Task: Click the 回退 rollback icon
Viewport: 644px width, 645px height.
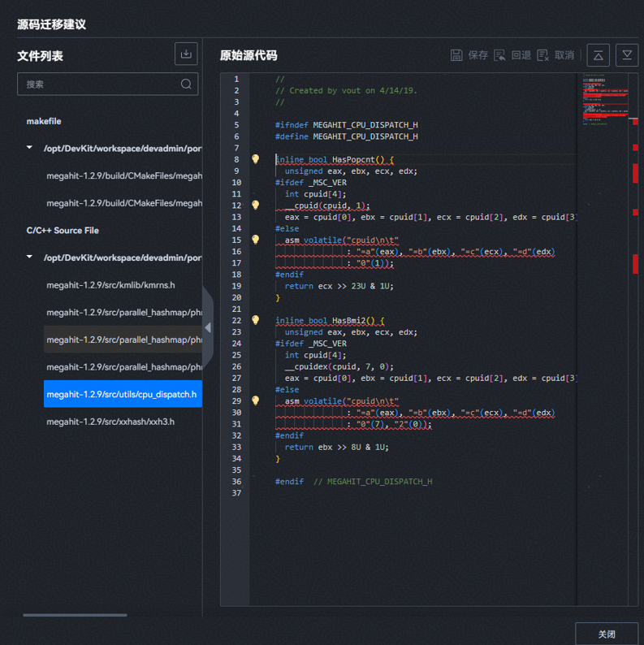Action: coord(499,55)
